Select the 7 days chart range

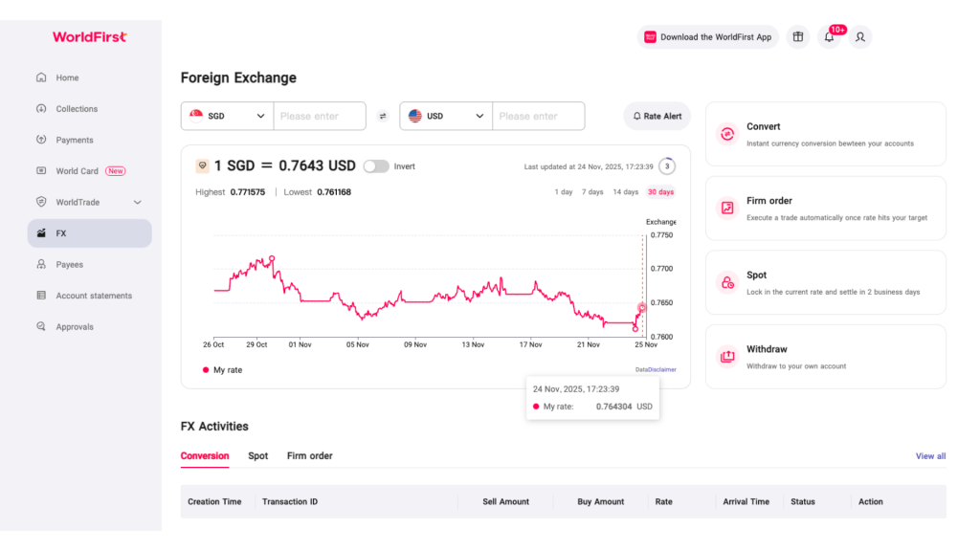pos(592,192)
